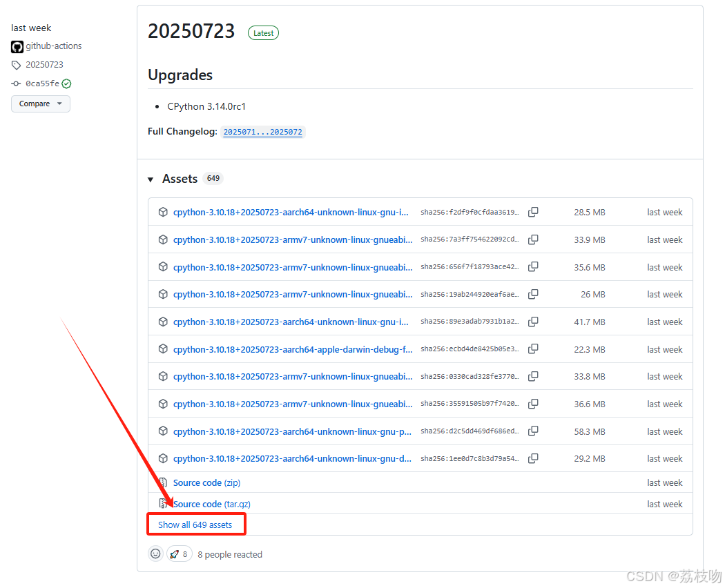Download Source code (zip)
Screen dimensions: 725x588
coord(206,482)
